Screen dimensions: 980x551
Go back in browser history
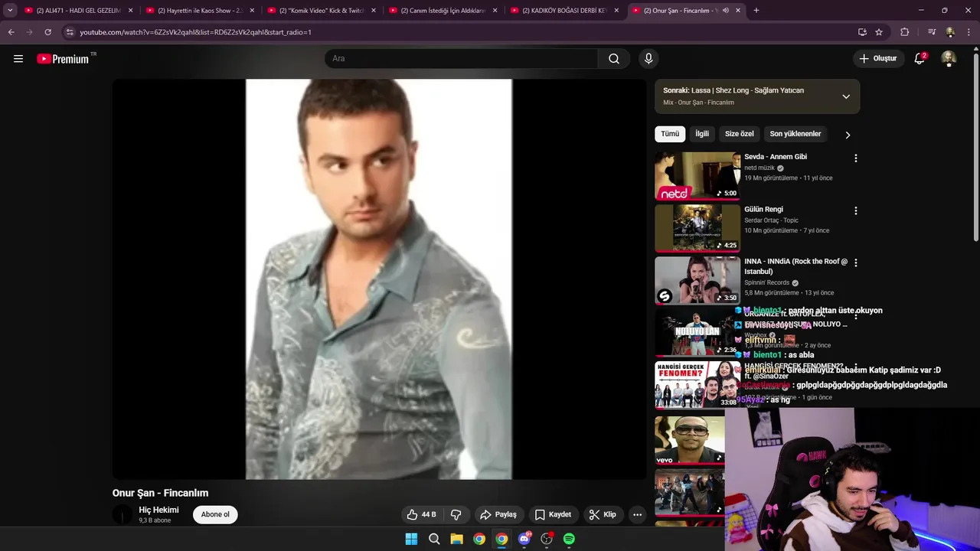point(11,32)
